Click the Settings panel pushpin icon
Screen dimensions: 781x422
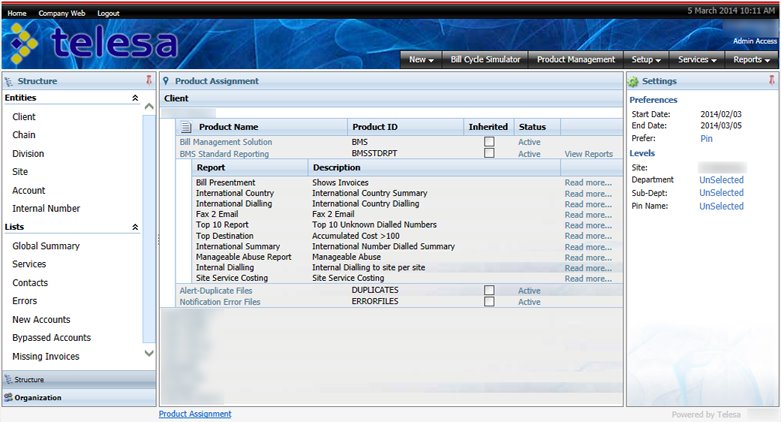(x=772, y=80)
